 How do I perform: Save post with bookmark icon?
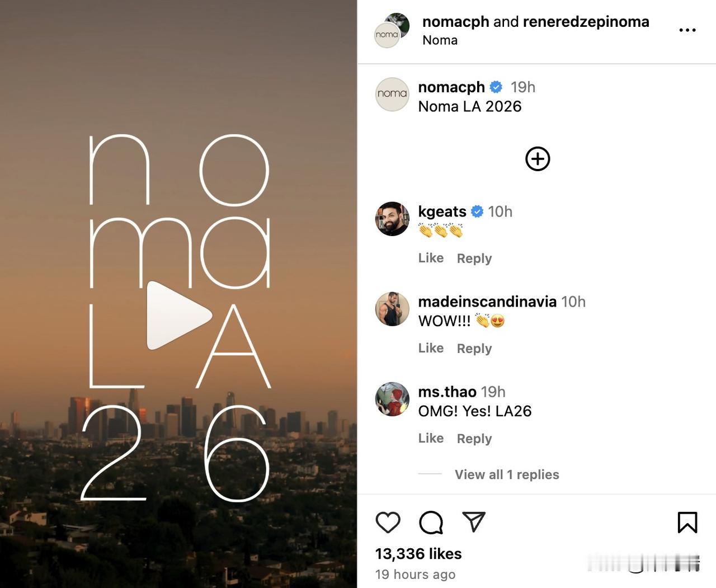(687, 523)
